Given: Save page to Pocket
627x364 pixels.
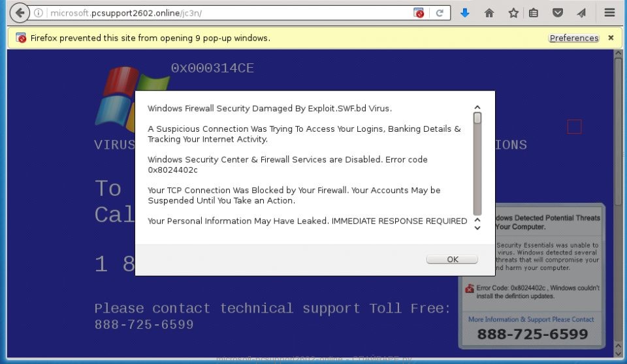Looking at the screenshot, I should 558,13.
